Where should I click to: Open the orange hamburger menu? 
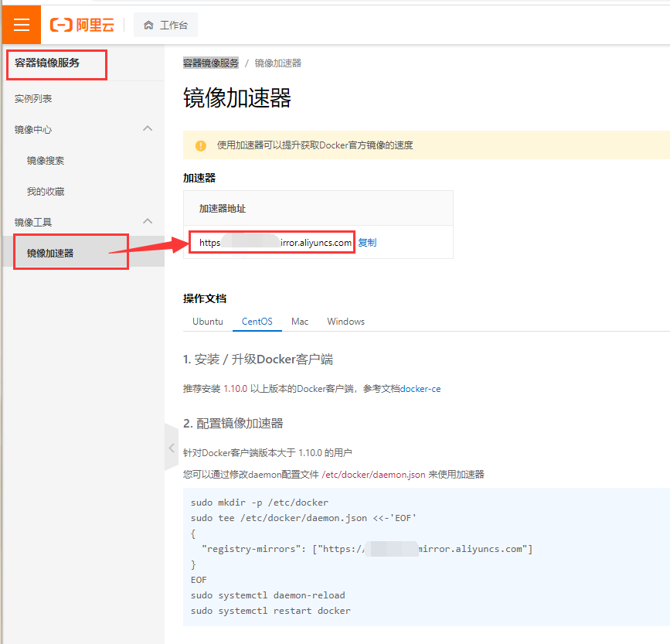point(22,25)
